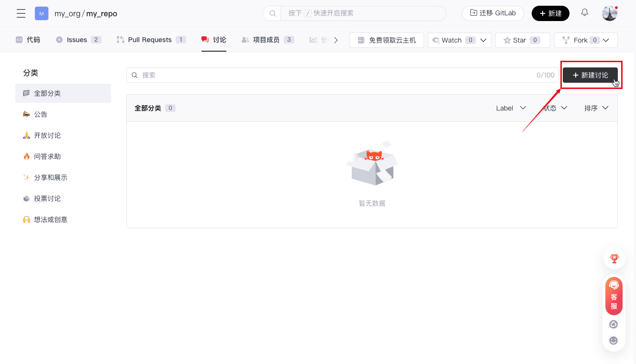Click the 新建讨论 button
The image size is (636, 364).
click(590, 75)
